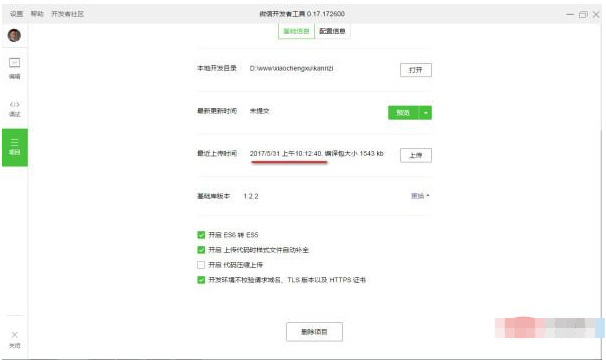Screen dimensions: 606x363
Task: Switch to the 配置信息 tab
Action: coord(332,31)
